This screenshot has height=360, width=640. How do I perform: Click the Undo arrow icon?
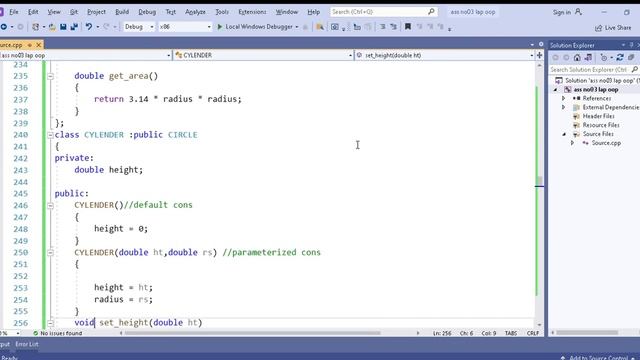pyautogui.click(x=88, y=27)
